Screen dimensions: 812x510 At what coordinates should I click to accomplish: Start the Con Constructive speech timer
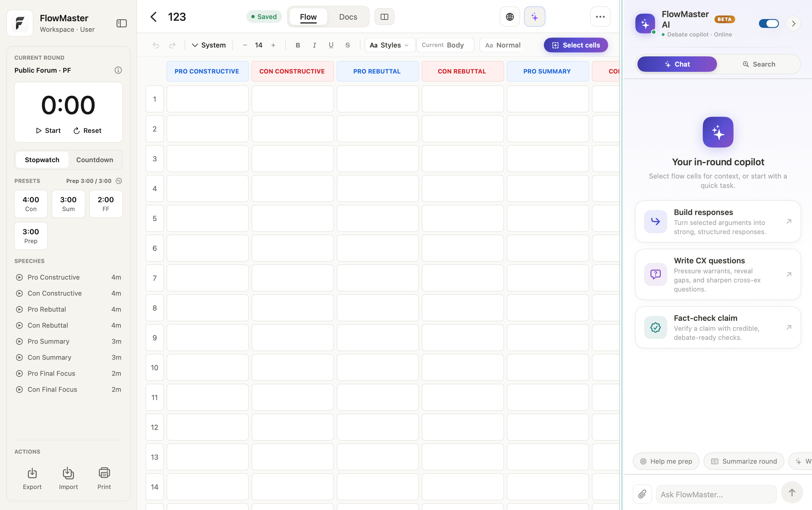click(20, 293)
